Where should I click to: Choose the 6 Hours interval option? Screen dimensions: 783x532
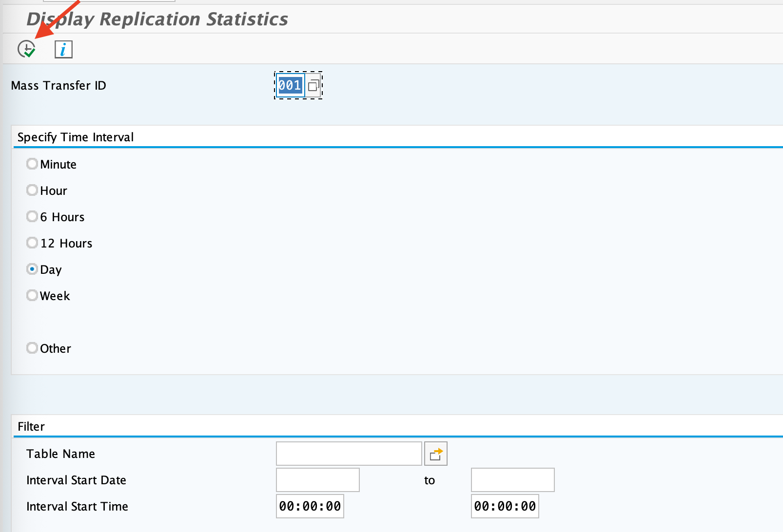pos(32,216)
